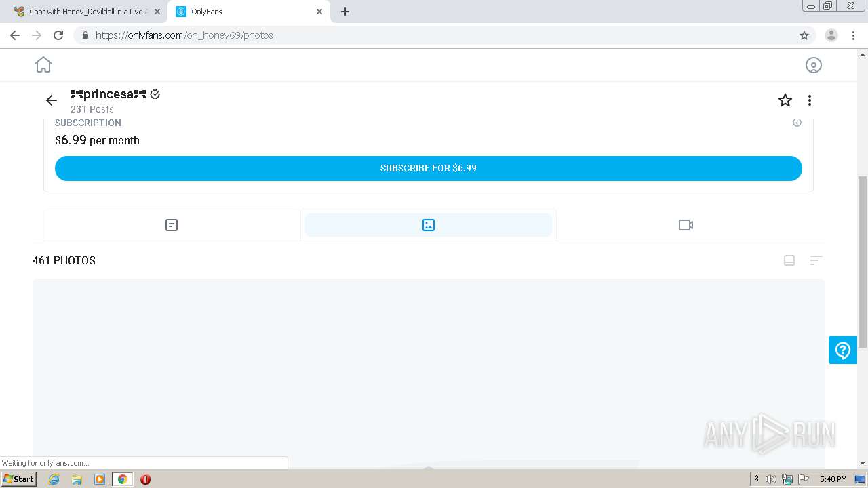868x488 pixels.
Task: Subscribe for $6.99 button
Action: pyautogui.click(x=429, y=168)
